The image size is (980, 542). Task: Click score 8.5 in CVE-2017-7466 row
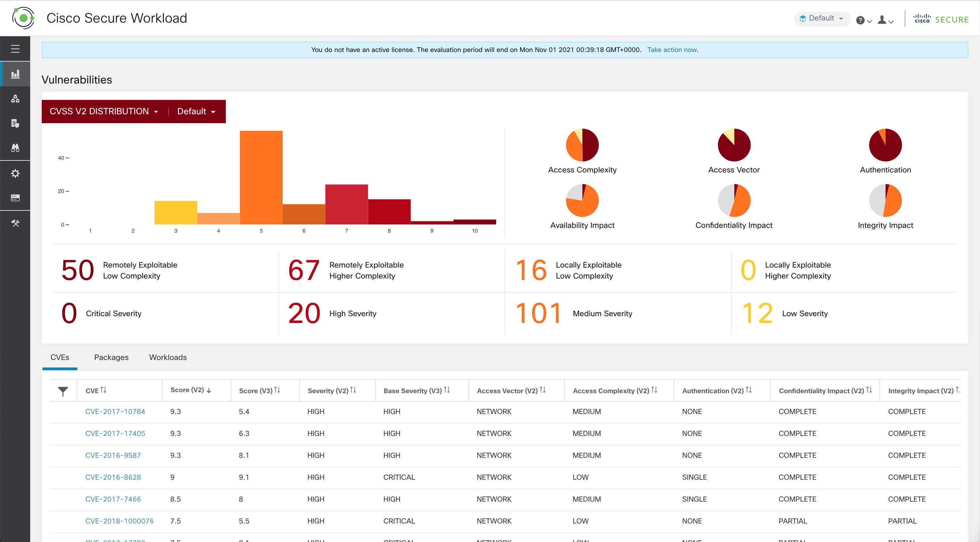point(176,500)
